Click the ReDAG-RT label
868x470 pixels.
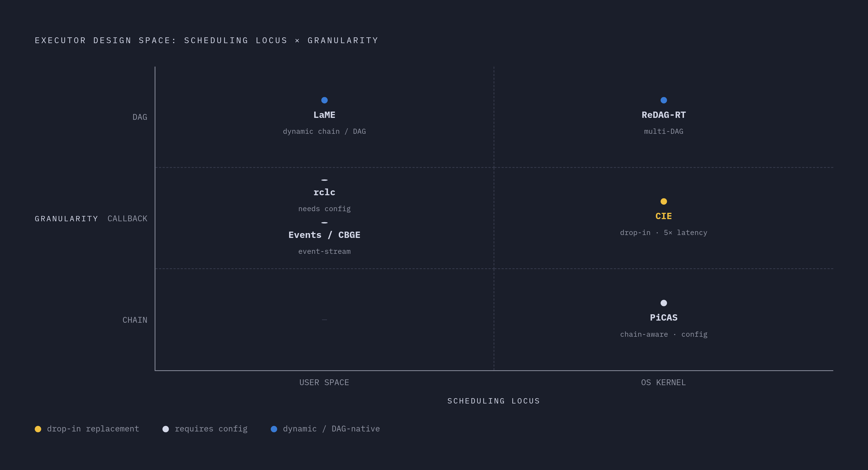click(x=664, y=115)
